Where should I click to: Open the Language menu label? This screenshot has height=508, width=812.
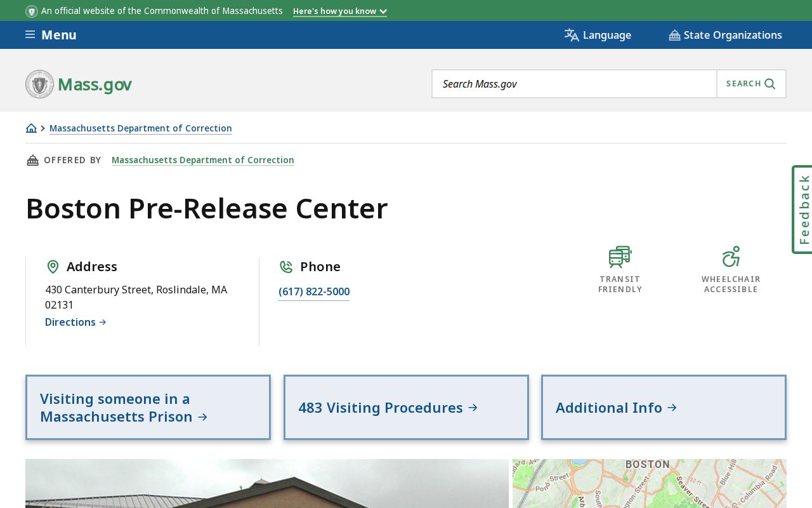pos(607,35)
